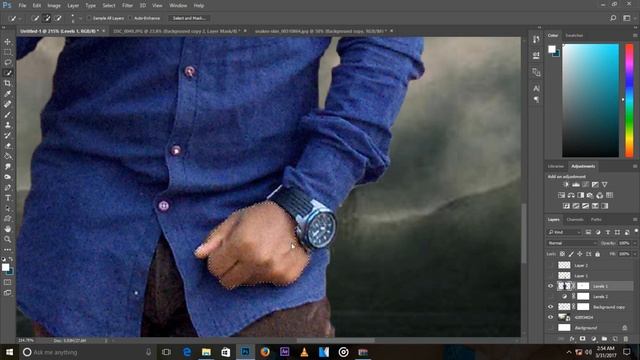This screenshot has height=360, width=640.
Task: Select the Crop tool
Action: click(7, 83)
